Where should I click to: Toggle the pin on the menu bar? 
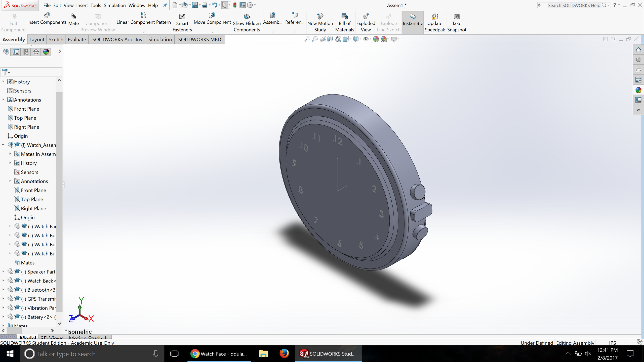coord(165,5)
